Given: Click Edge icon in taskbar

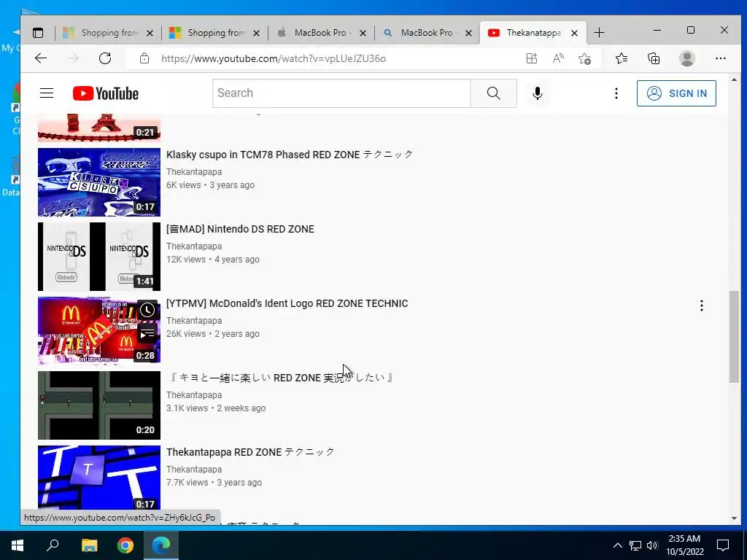Looking at the screenshot, I should point(161,545).
